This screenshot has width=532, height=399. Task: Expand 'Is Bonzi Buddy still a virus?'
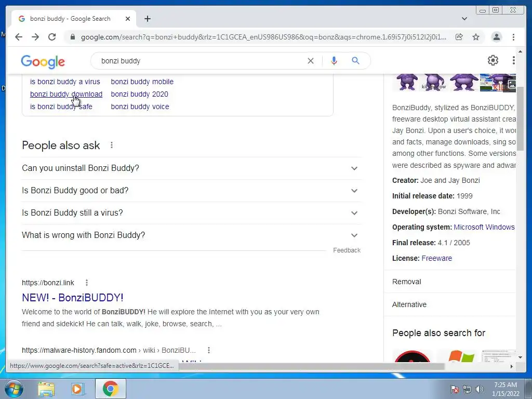(x=191, y=213)
